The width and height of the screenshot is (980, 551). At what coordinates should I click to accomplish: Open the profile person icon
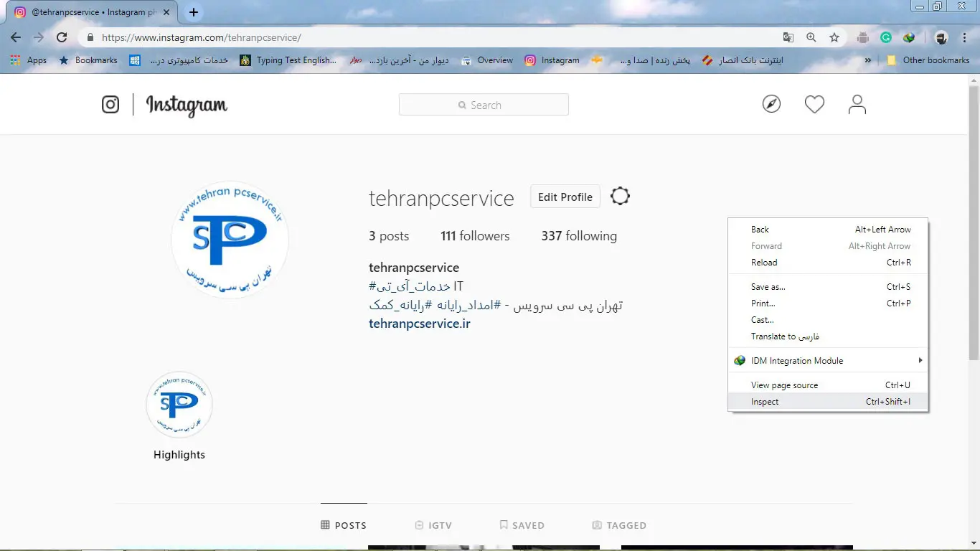click(857, 105)
